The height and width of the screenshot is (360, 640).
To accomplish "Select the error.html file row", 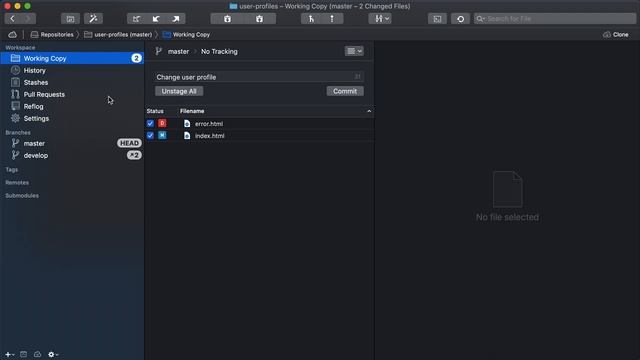I will pyautogui.click(x=260, y=123).
